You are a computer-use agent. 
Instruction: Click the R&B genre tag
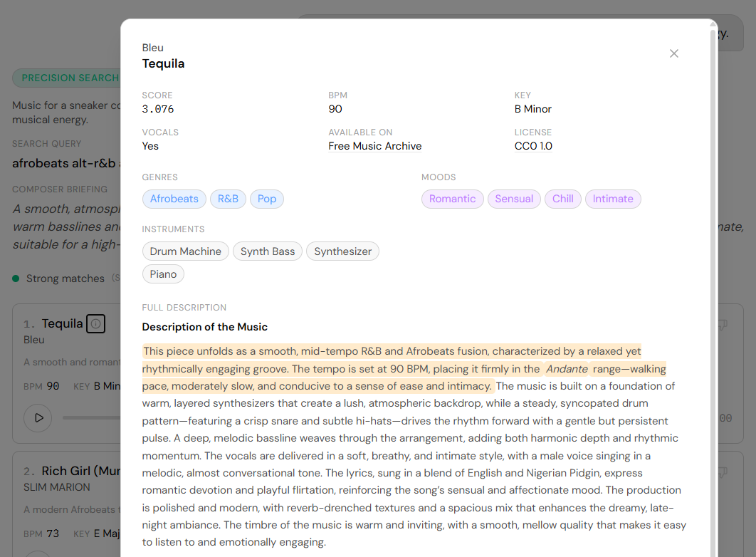[x=228, y=199]
